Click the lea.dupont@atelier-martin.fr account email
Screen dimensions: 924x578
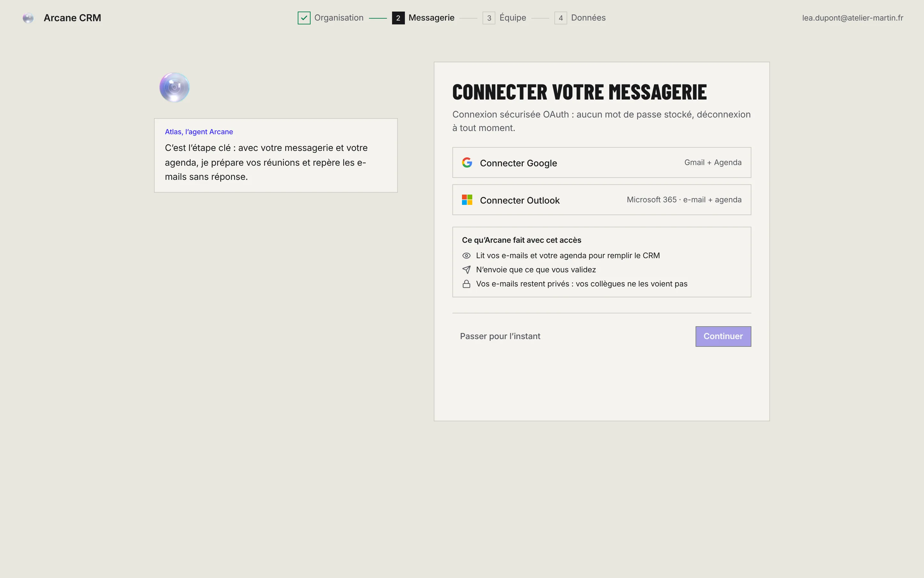coord(852,18)
